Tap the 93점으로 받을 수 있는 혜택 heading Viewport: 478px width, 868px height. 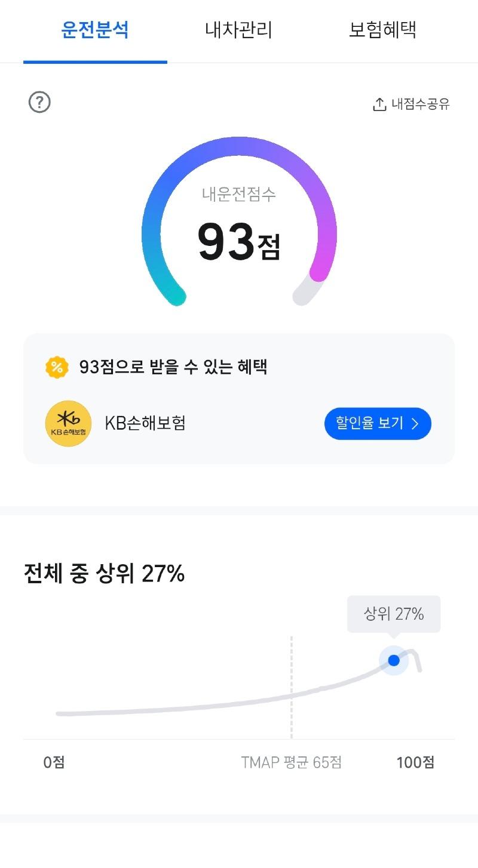[173, 367]
